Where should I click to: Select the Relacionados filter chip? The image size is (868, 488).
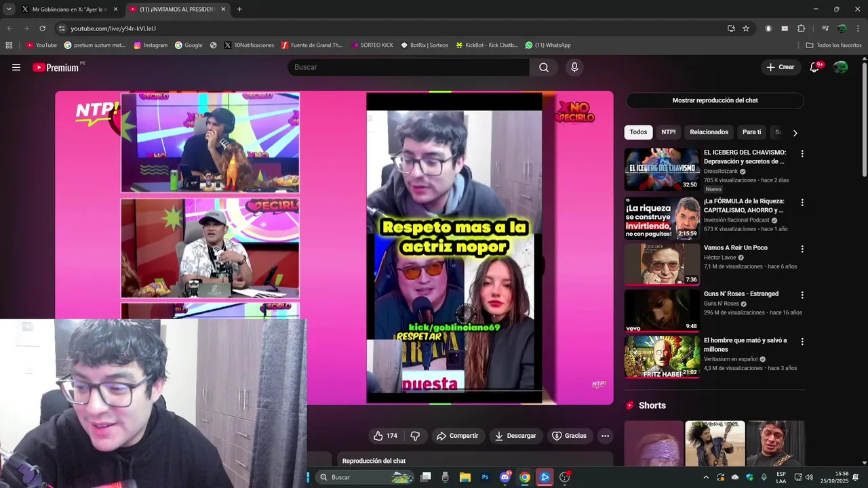[709, 132]
